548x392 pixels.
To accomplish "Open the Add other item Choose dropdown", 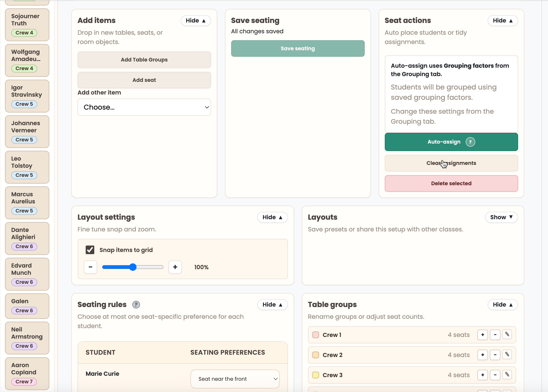I will [x=144, y=107].
